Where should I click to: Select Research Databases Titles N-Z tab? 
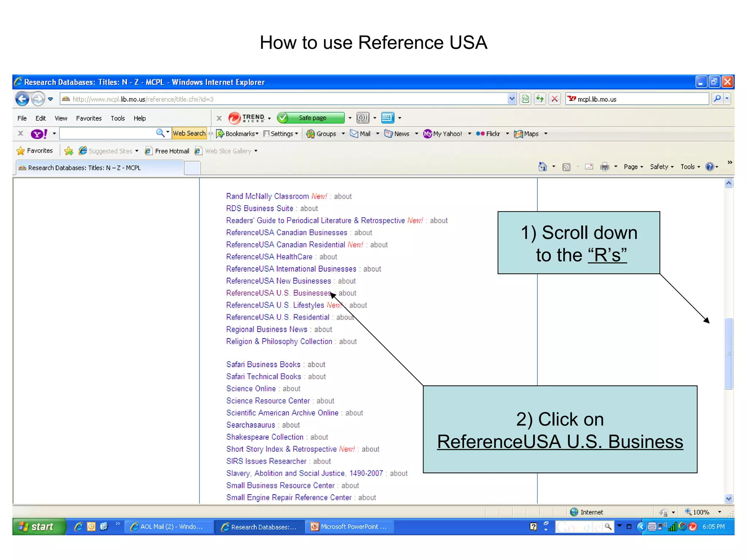click(100, 168)
